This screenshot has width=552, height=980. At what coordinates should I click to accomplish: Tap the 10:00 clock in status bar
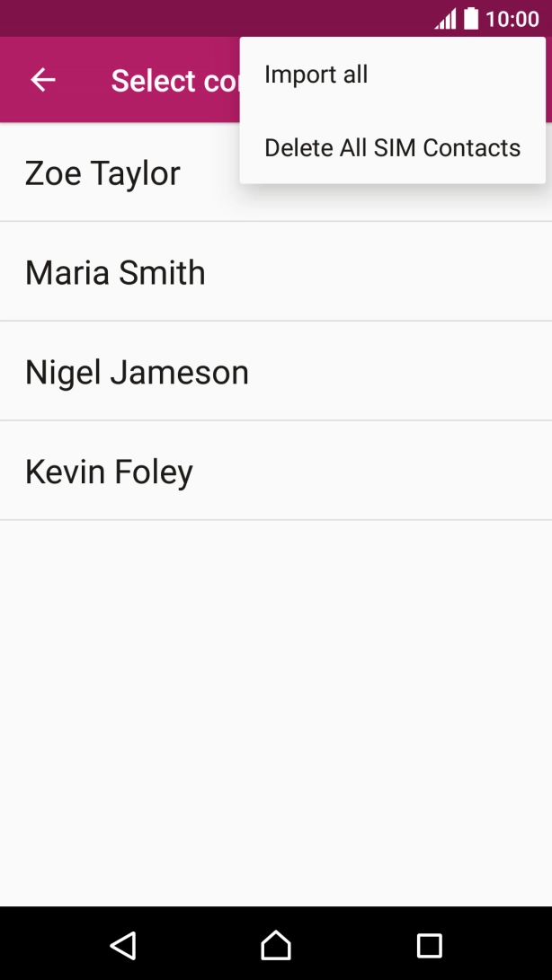click(x=512, y=19)
